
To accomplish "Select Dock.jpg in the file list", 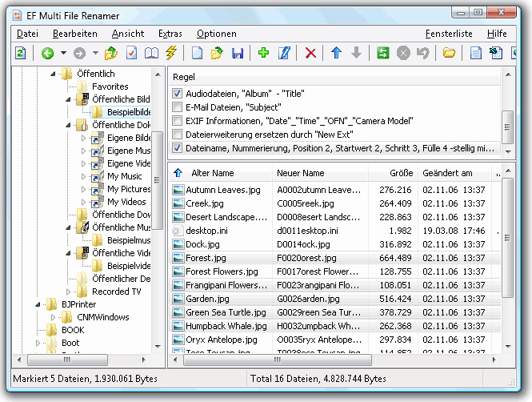I will click(202, 244).
